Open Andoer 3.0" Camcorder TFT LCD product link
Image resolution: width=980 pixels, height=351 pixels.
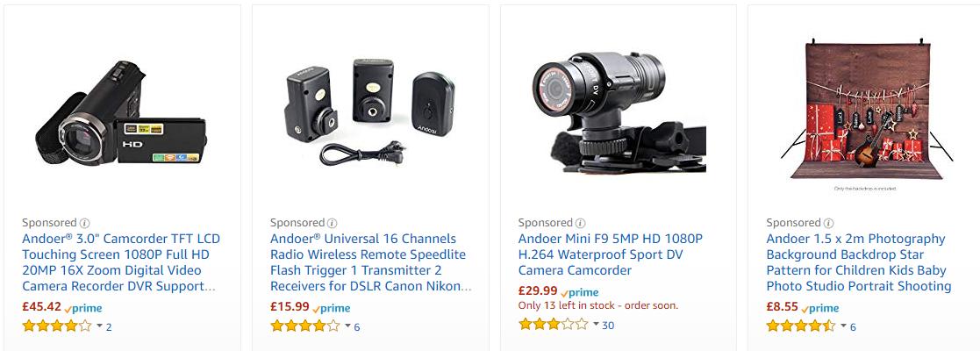[x=121, y=262]
